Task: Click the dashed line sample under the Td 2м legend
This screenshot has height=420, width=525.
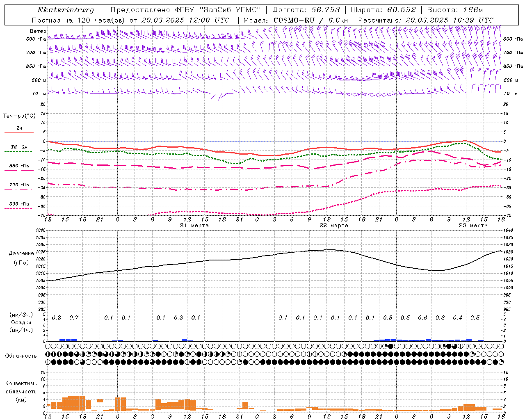Action: pos(18,152)
